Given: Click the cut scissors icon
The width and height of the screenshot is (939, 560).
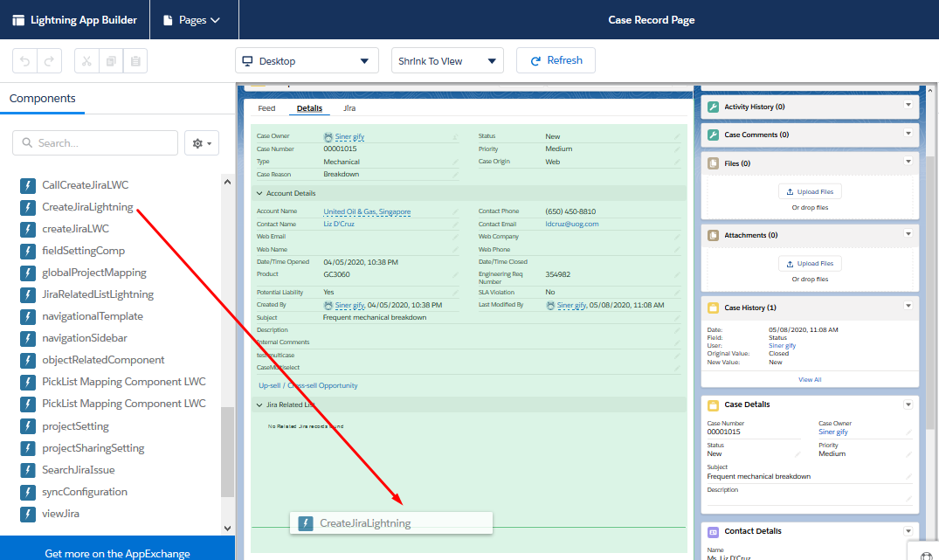Looking at the screenshot, I should [86, 60].
